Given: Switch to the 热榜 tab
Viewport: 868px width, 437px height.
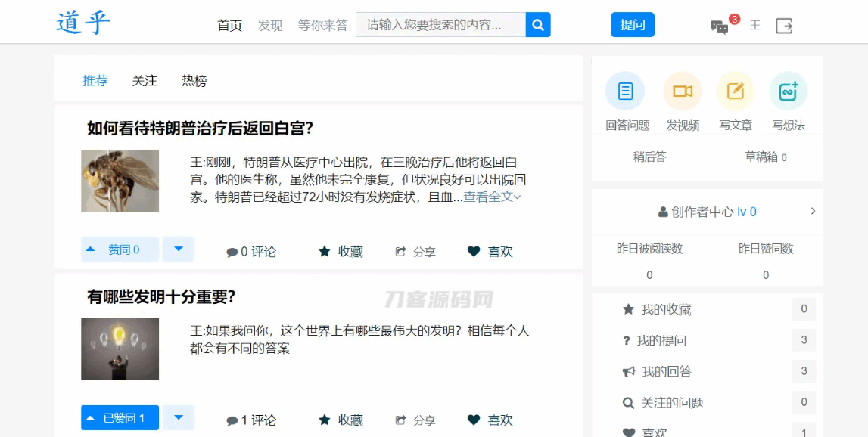Looking at the screenshot, I should tap(194, 80).
